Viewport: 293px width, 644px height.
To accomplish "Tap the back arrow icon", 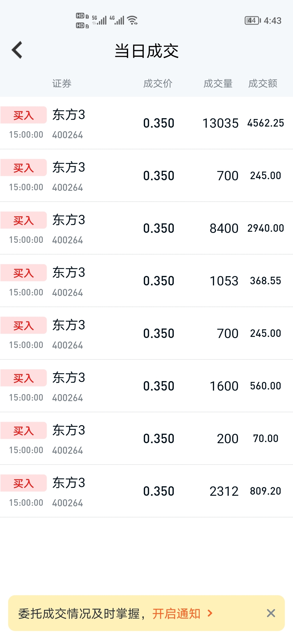I will click(x=17, y=50).
